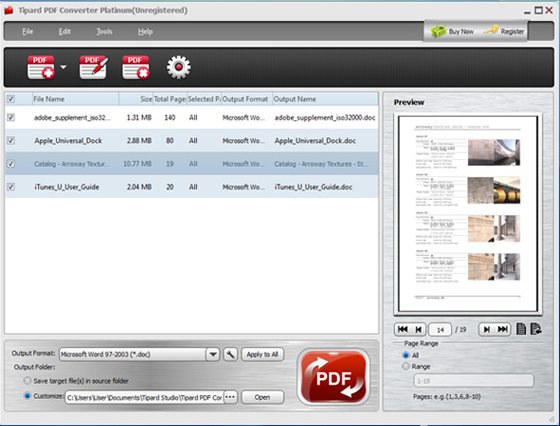
Task: Sort by File Name column header
Action: coord(75,99)
